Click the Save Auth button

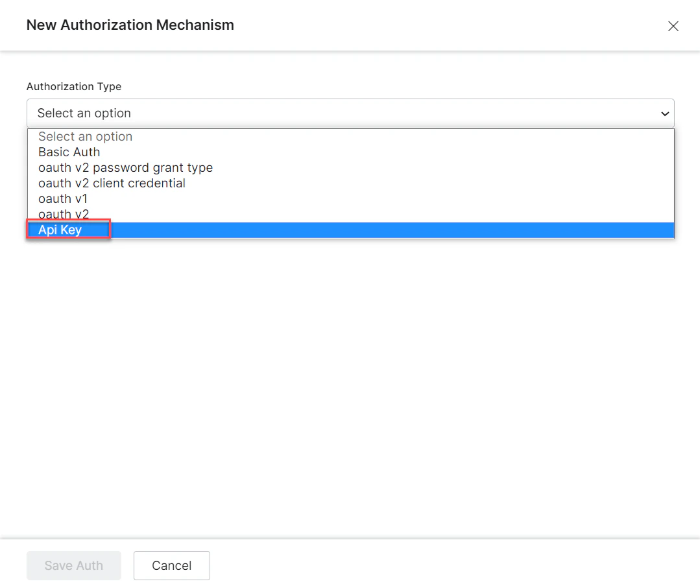click(x=73, y=565)
